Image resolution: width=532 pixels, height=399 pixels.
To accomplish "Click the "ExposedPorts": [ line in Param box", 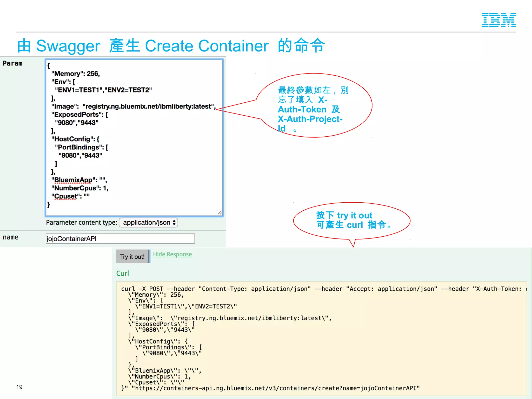I will pos(79,115).
